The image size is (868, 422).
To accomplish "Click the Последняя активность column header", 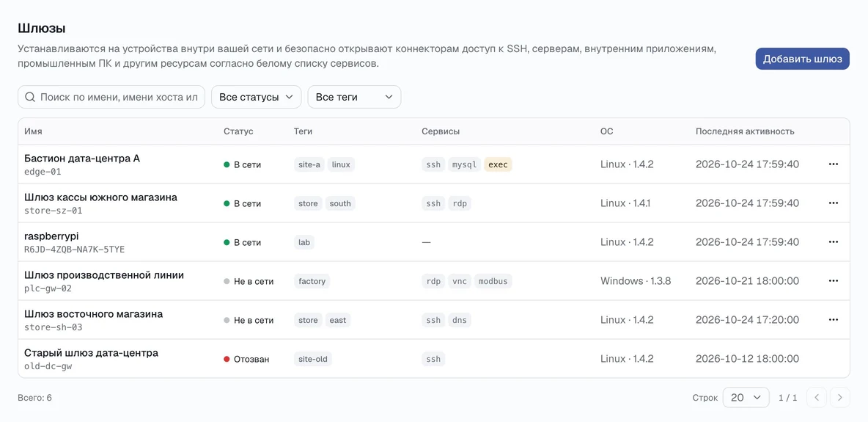I will [745, 131].
